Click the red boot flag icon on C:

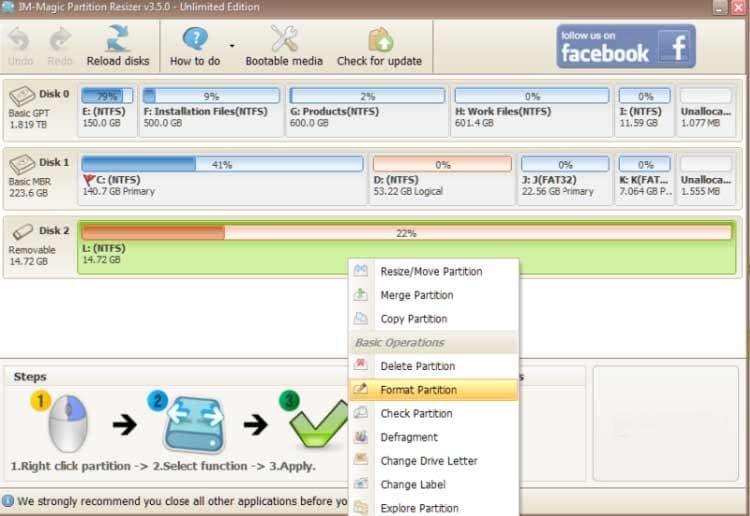(88, 180)
